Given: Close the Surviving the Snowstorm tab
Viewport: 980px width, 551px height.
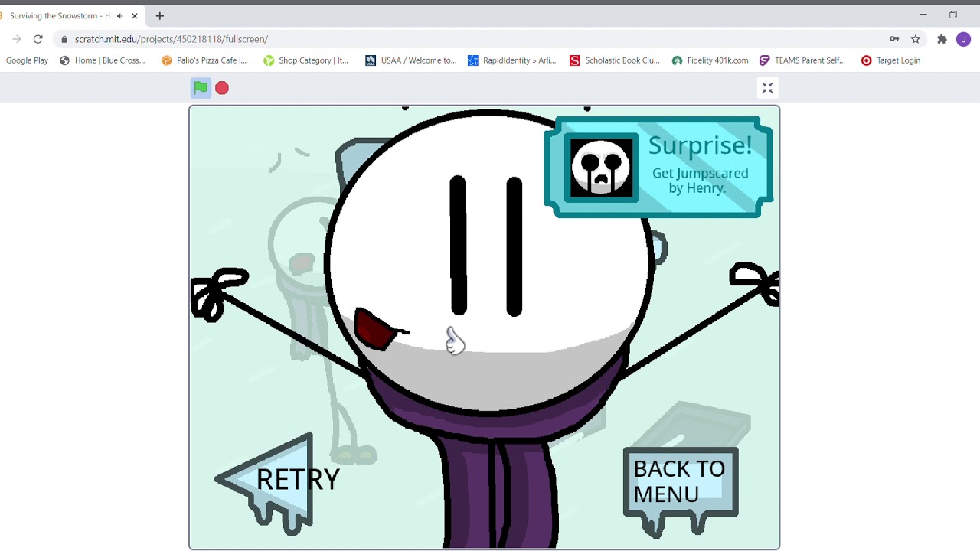Looking at the screenshot, I should (135, 16).
